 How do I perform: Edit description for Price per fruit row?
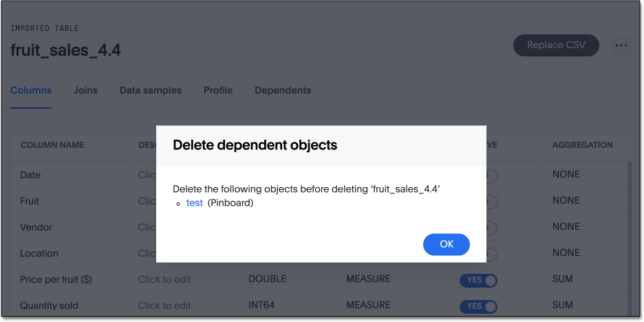coord(164,280)
